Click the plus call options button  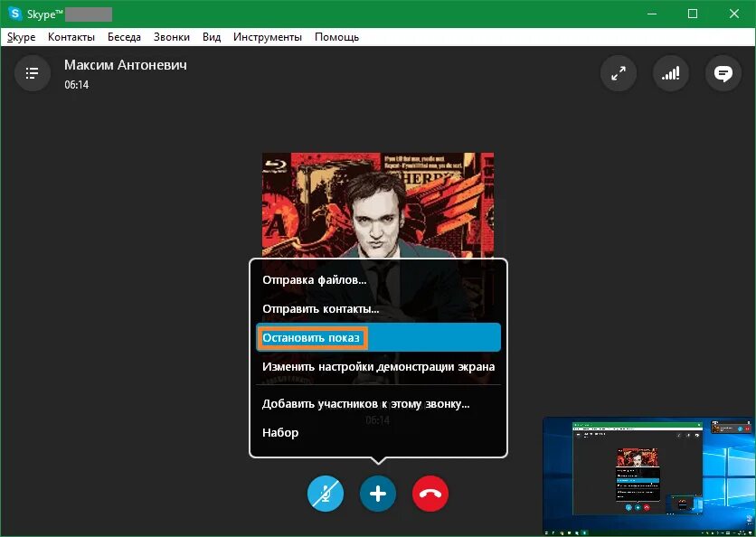(x=378, y=494)
